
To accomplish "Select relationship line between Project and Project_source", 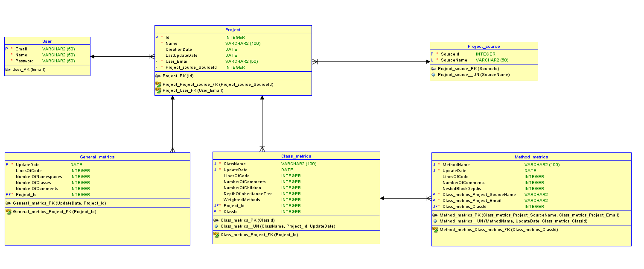I will [x=371, y=62].
